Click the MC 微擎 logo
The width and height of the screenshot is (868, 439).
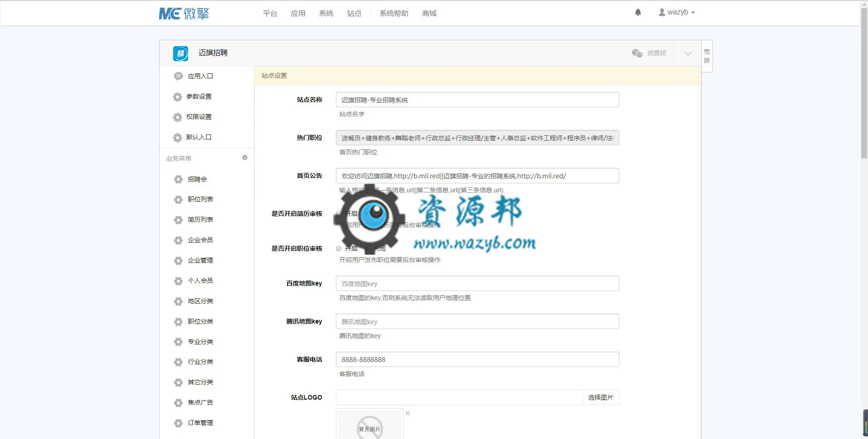tap(184, 14)
